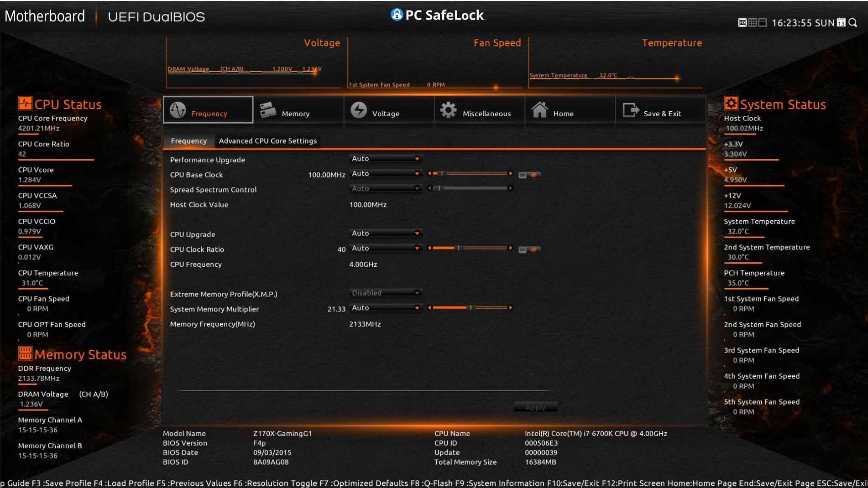Click the CPU Status heartbeat icon
Image resolution: width=868 pixels, height=488 pixels.
25,103
